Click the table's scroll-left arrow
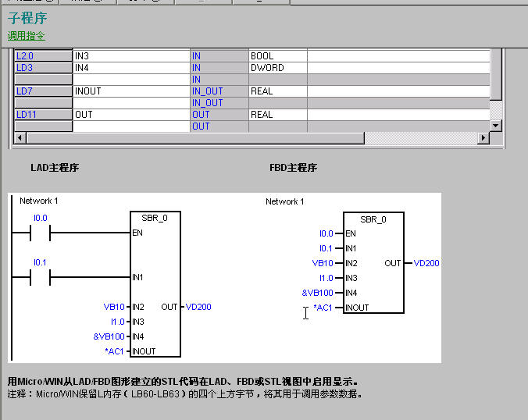The width and height of the screenshot is (528, 420). (20, 138)
